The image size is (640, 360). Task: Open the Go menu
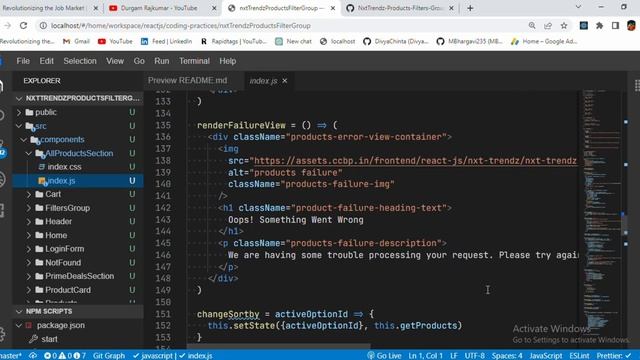[139, 61]
